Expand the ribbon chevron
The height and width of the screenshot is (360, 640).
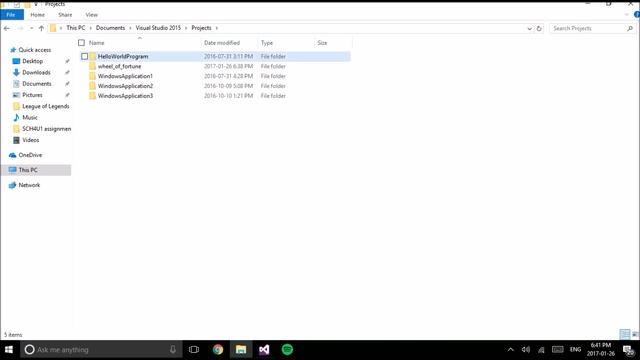(x=627, y=15)
